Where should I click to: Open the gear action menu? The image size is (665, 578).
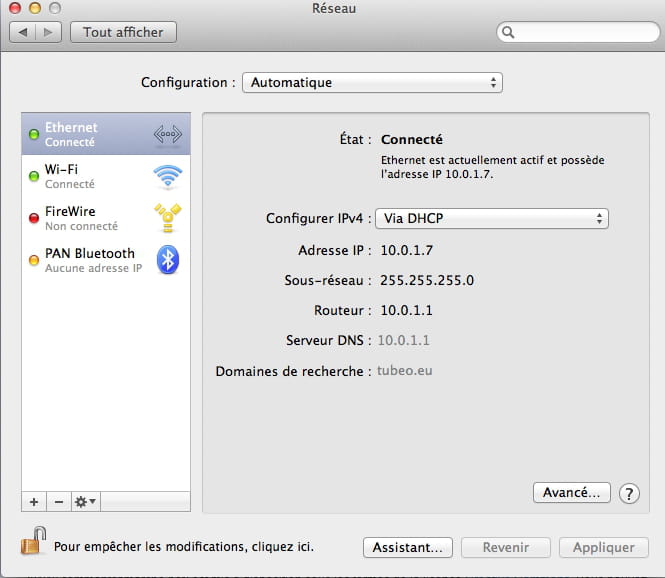[x=86, y=502]
